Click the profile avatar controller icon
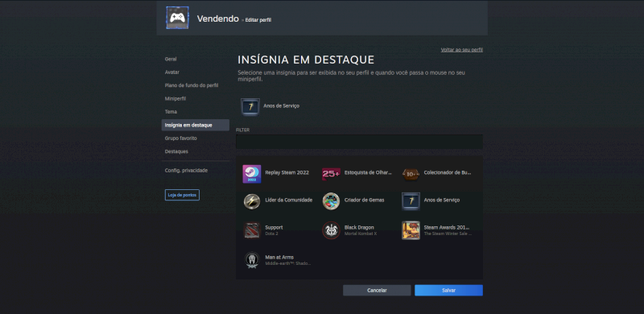 (x=177, y=18)
